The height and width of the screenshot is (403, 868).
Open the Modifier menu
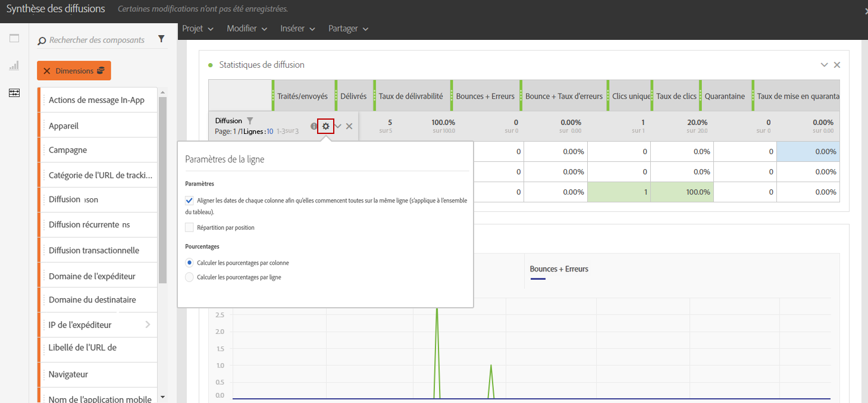247,29
